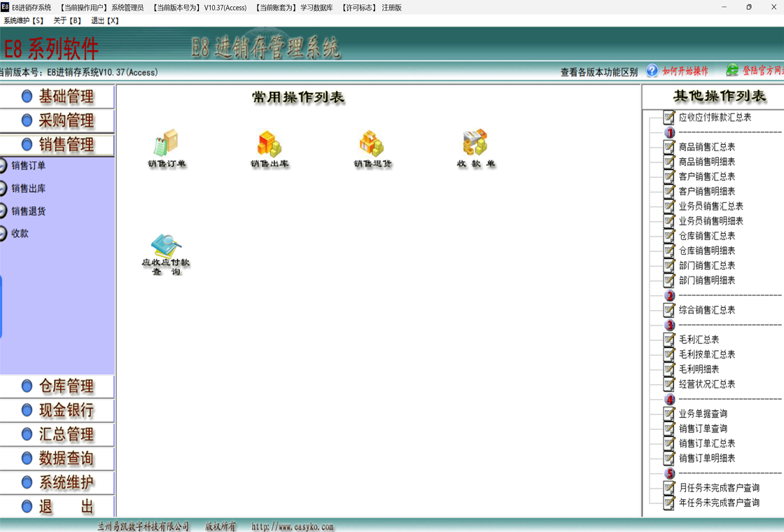Expand the 基础管理 sidebar section
Viewport: 784px width, 532px height.
point(57,97)
